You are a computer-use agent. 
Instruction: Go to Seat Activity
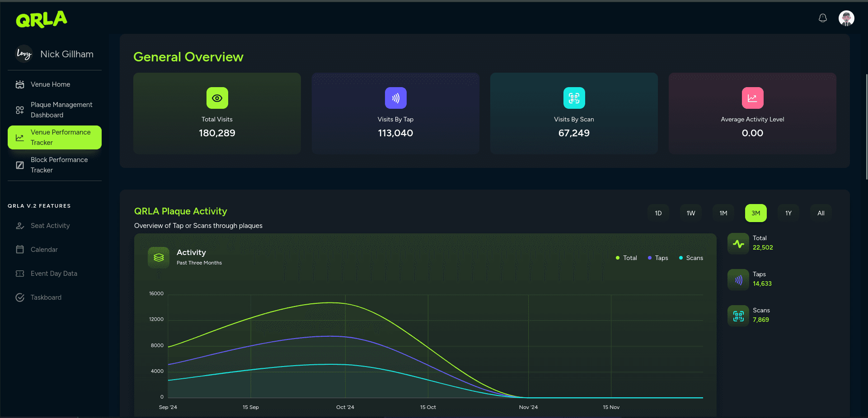55,226
